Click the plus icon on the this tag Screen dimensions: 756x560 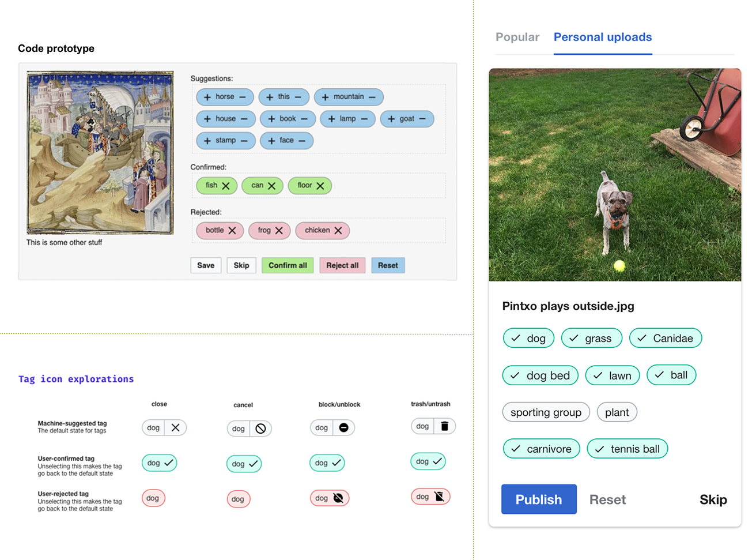270,97
